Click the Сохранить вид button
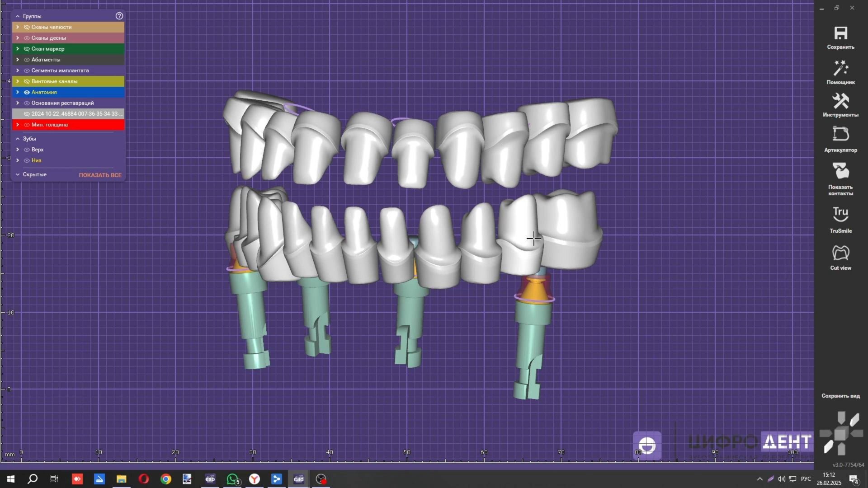The width and height of the screenshot is (868, 488). click(x=840, y=396)
